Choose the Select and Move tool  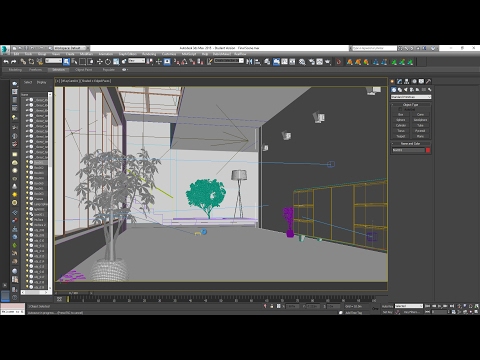click(100, 62)
